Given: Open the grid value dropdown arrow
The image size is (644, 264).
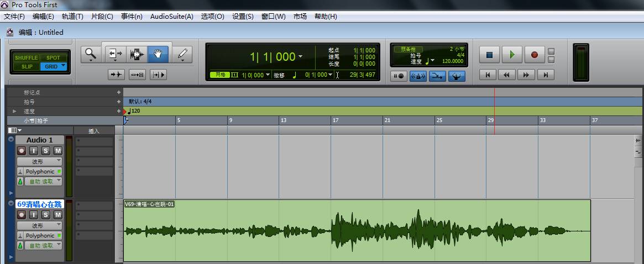Looking at the screenshot, I should [x=268, y=75].
